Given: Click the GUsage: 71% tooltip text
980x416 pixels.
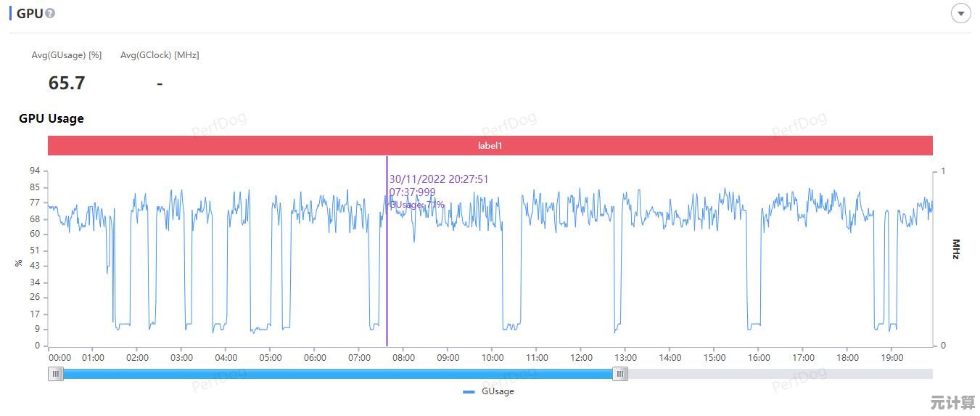Looking at the screenshot, I should (x=417, y=205).
